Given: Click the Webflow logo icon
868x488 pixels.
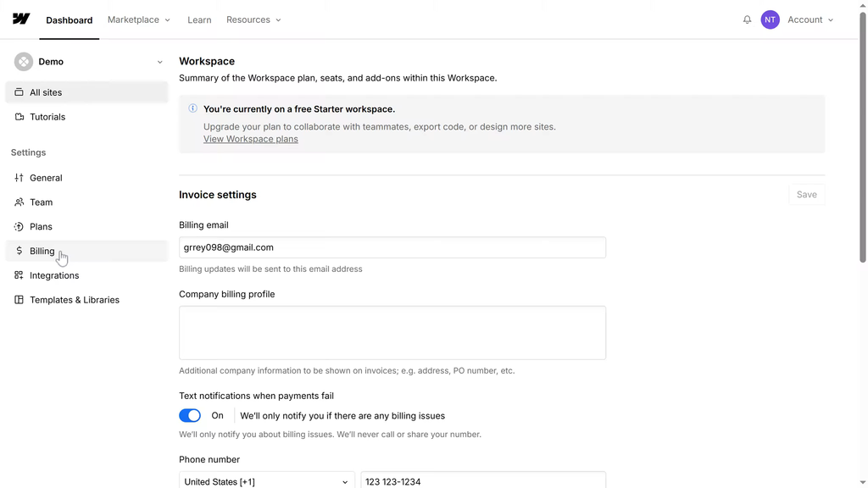Looking at the screenshot, I should [x=21, y=19].
